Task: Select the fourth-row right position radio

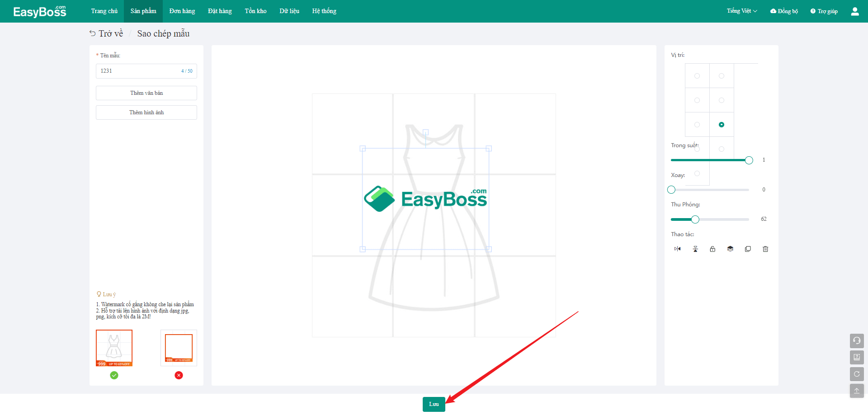Action: (722, 149)
